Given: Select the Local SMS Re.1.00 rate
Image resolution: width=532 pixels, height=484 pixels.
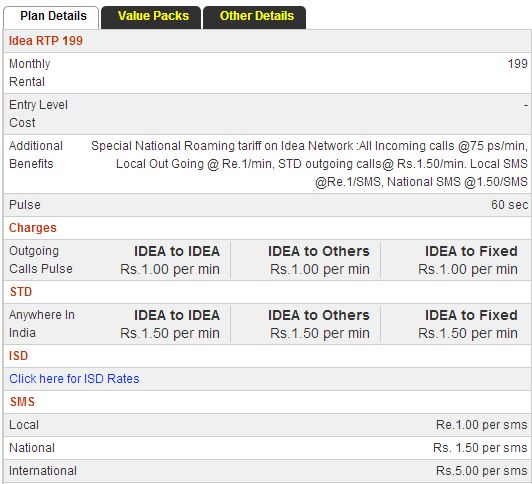Looking at the screenshot, I should tap(482, 425).
